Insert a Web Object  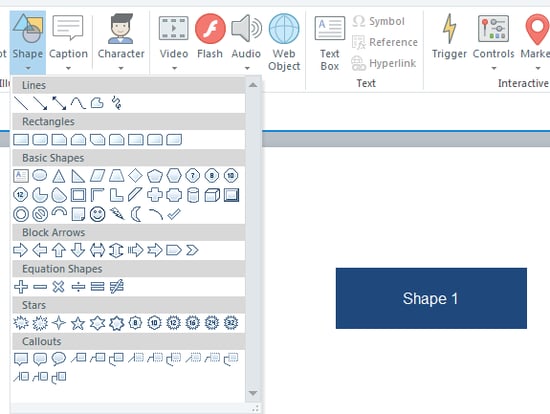[284, 42]
